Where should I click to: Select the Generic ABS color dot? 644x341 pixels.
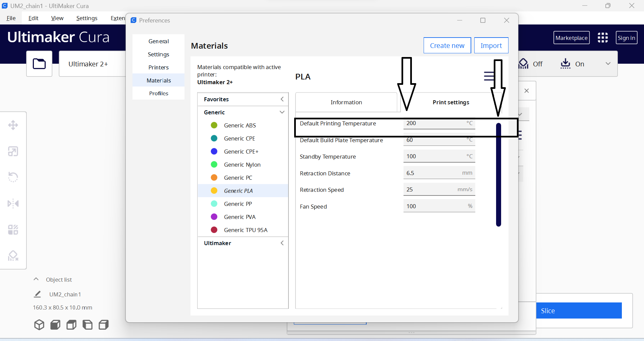(x=214, y=125)
